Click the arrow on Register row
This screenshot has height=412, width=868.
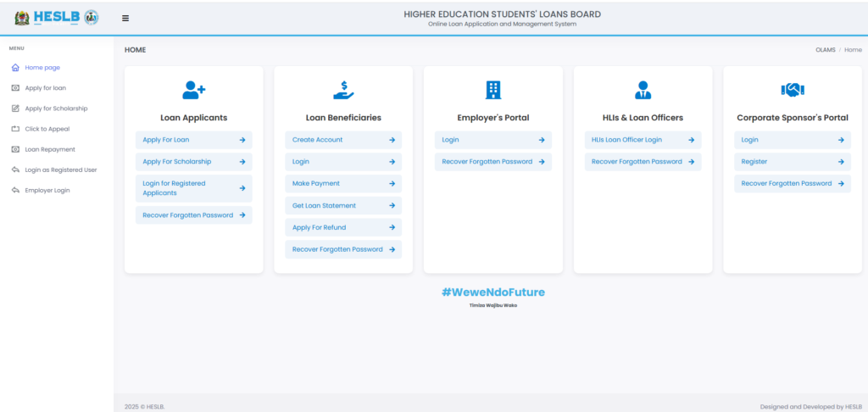point(841,162)
